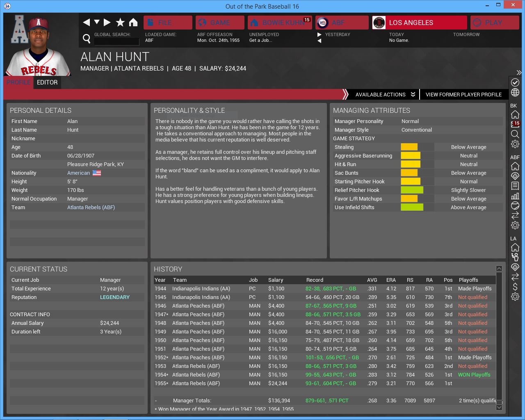Click VIEW FORMER PLAYER PROFILE button
The image size is (525, 420).
pyautogui.click(x=463, y=94)
